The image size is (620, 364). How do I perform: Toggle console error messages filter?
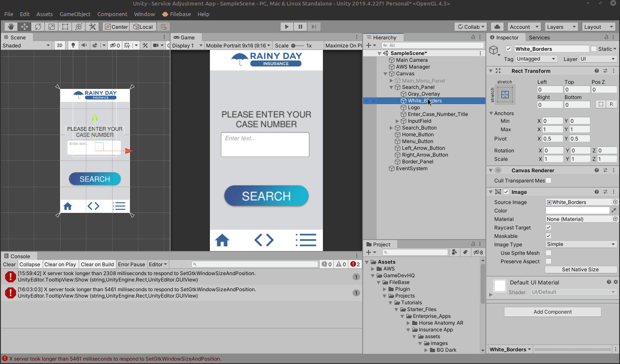(x=355, y=264)
